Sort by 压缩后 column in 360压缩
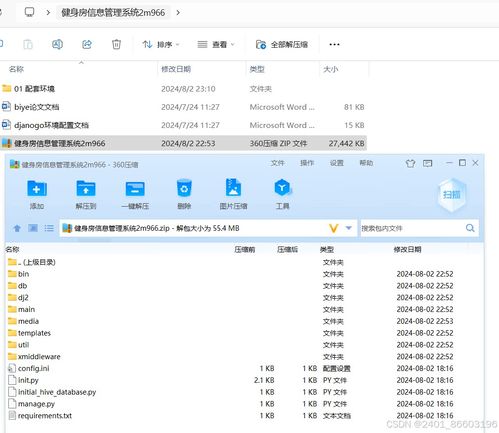Viewport: 499px width, 433px height. pos(287,249)
